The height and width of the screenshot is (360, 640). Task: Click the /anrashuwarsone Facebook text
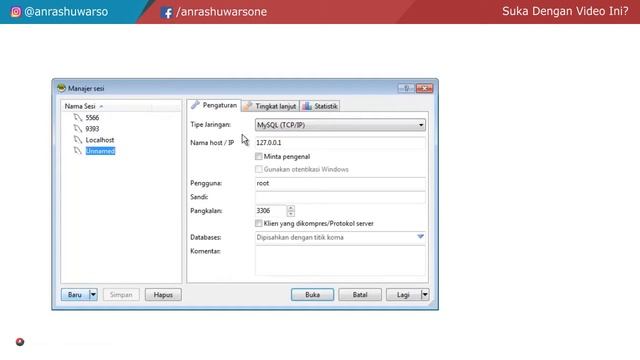point(222,12)
